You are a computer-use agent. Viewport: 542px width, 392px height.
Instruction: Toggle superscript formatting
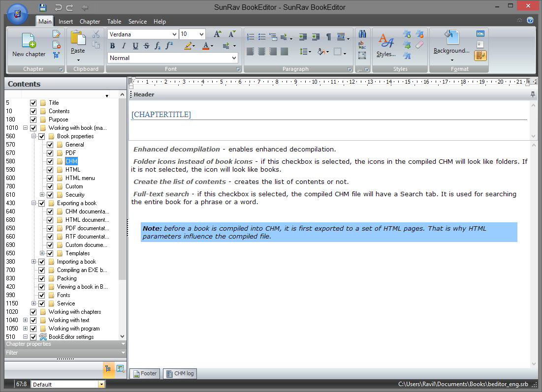coord(169,46)
